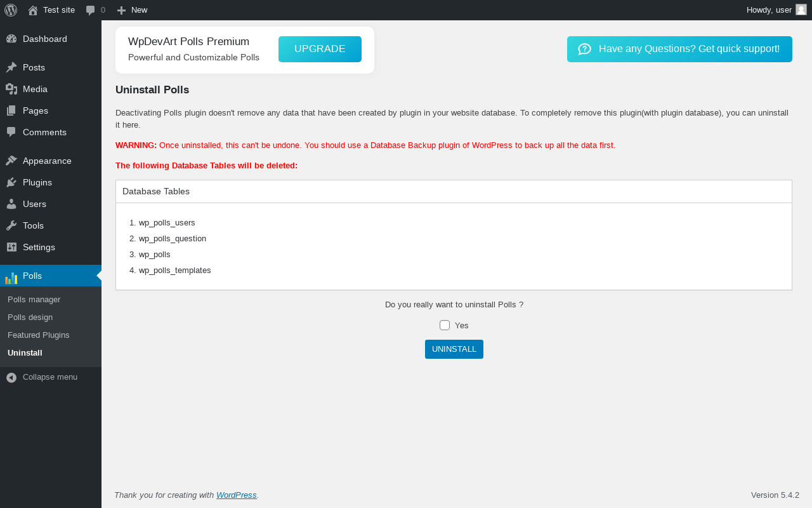Click the red WARNING label

click(136, 145)
